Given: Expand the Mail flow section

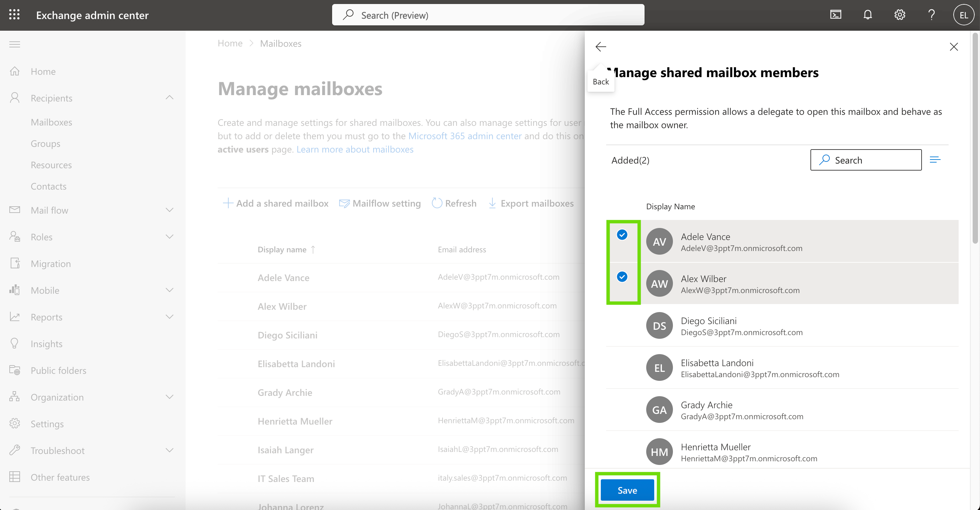Looking at the screenshot, I should pos(170,210).
